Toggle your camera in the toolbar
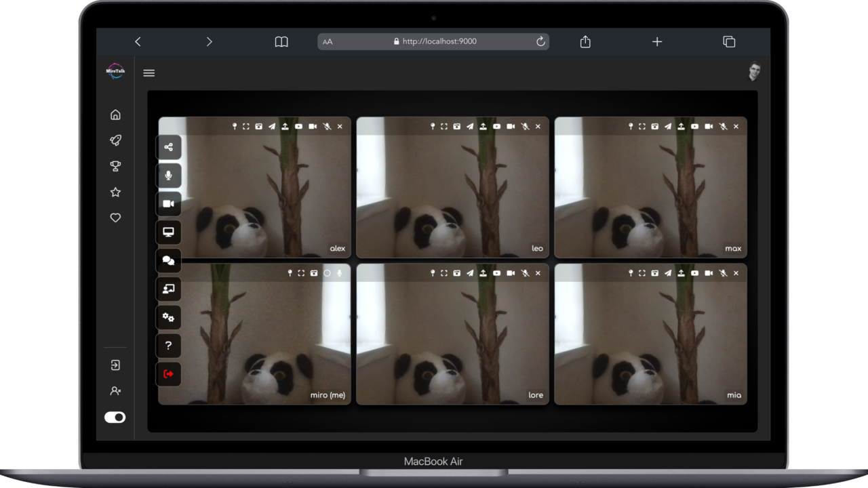Viewport: 868px width, 488px height. pos(169,203)
